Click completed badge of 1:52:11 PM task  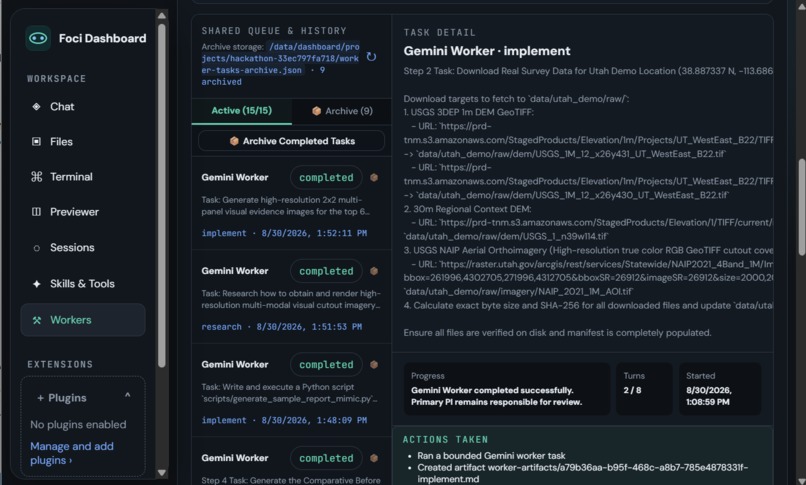(326, 177)
